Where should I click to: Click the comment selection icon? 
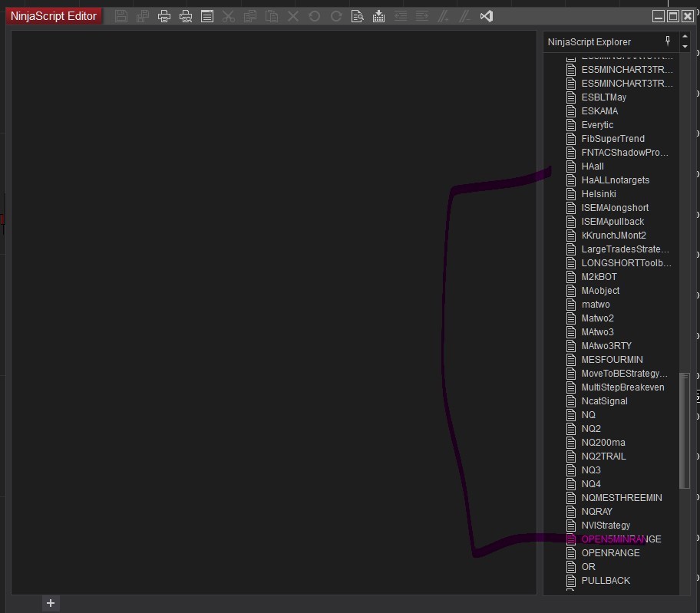[x=444, y=17]
